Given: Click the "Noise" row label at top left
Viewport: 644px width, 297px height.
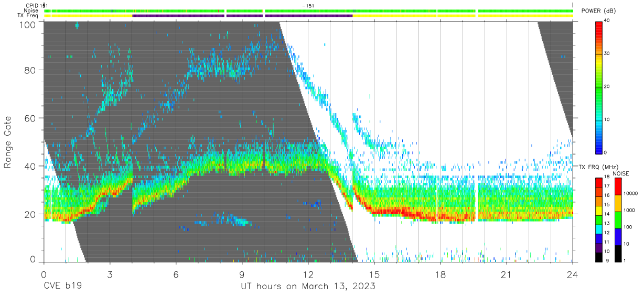Looking at the screenshot, I should 31,10.
